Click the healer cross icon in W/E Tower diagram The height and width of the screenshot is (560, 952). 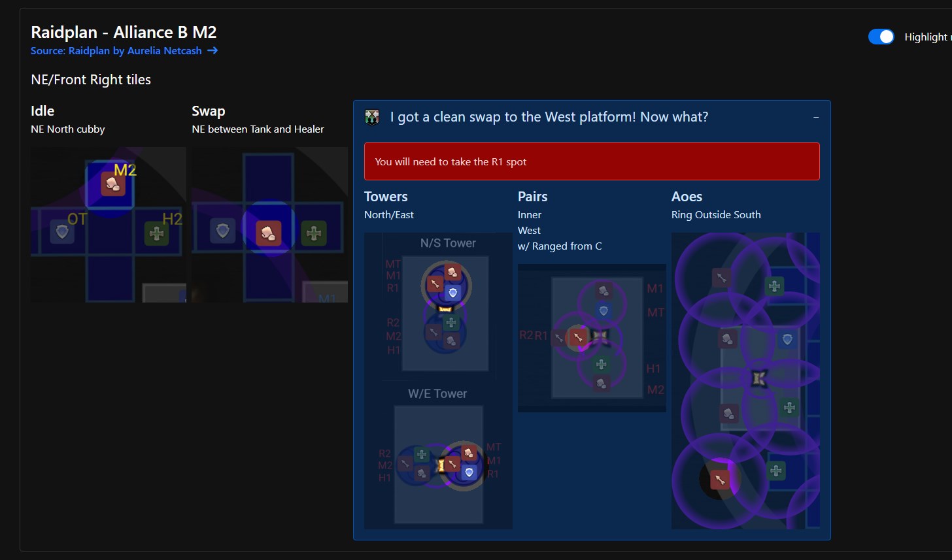[422, 454]
